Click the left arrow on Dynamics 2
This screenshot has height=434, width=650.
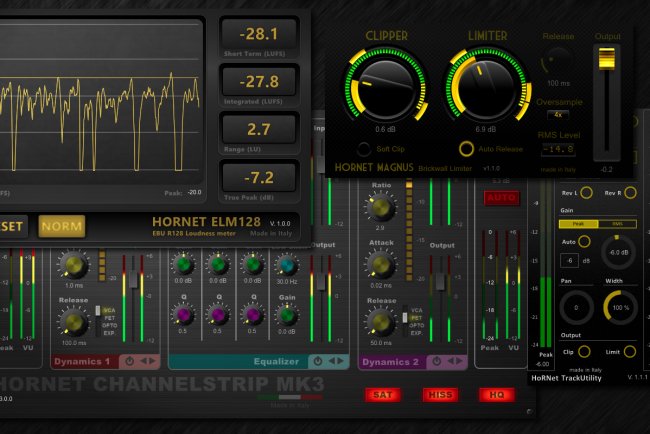(451, 361)
